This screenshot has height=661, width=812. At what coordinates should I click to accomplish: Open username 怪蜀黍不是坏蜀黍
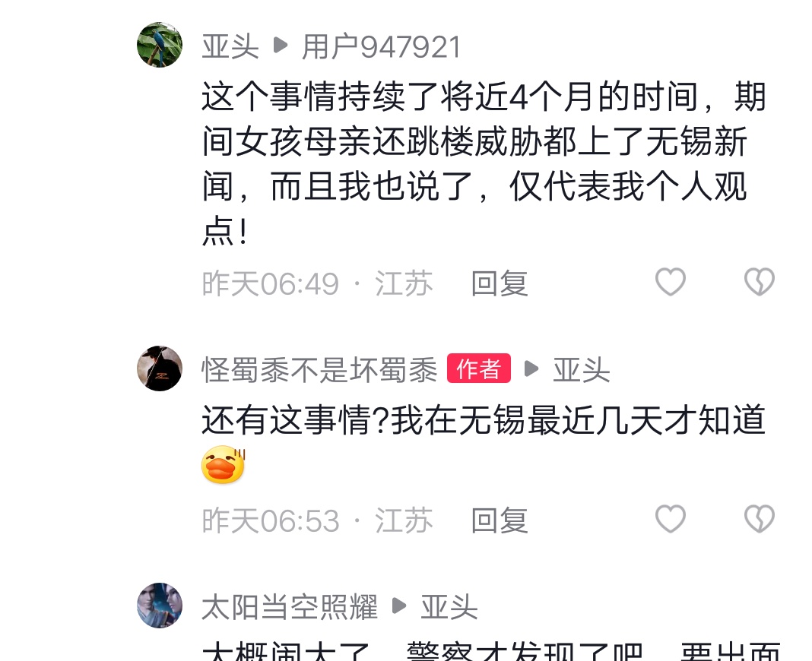coord(319,369)
